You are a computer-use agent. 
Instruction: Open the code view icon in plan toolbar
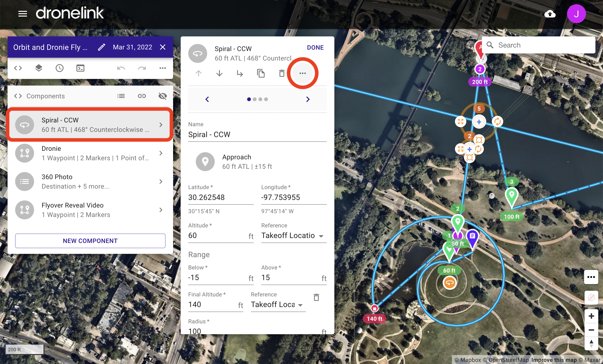point(18,68)
